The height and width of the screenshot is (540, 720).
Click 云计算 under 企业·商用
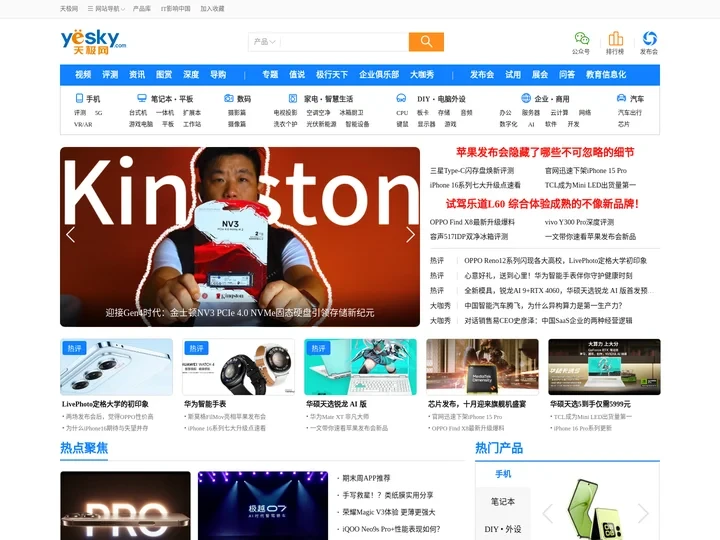[x=559, y=112]
